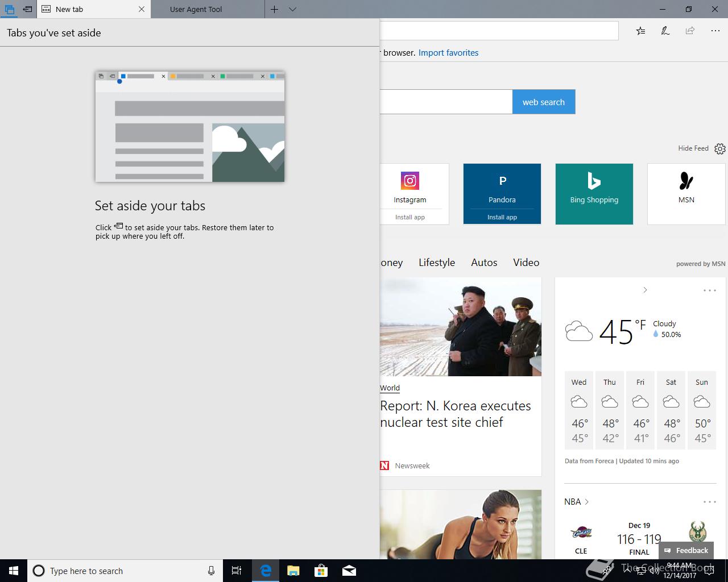The width and height of the screenshot is (728, 582).
Task: Select the Autos feed tab
Action: (484, 263)
